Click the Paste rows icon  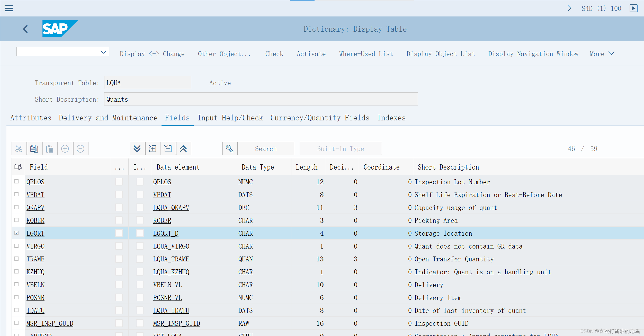50,148
